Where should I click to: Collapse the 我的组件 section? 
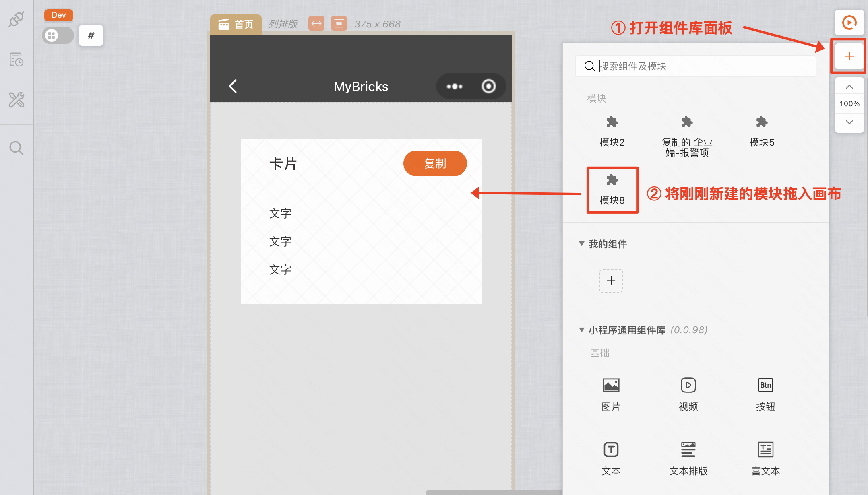pyautogui.click(x=581, y=244)
